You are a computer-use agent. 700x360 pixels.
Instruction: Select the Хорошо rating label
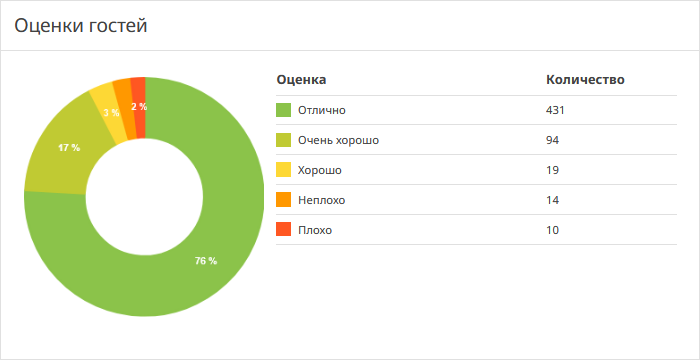tap(320, 170)
